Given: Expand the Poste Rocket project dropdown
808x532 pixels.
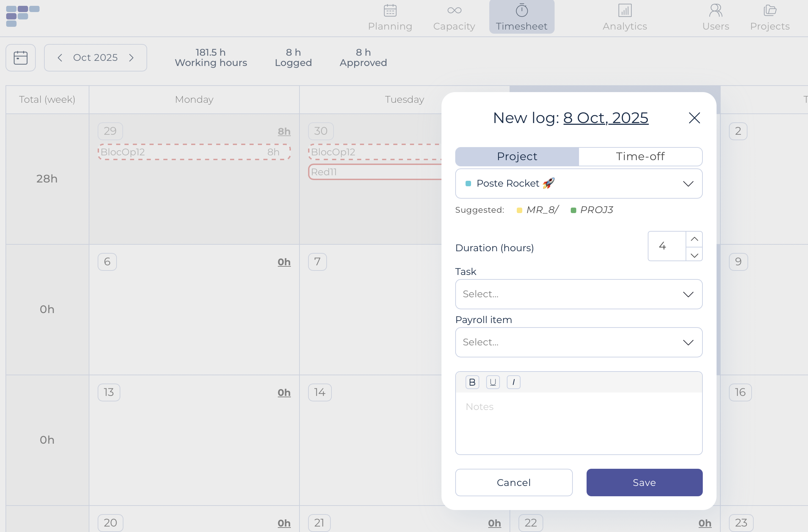Looking at the screenshot, I should tap(579, 184).
